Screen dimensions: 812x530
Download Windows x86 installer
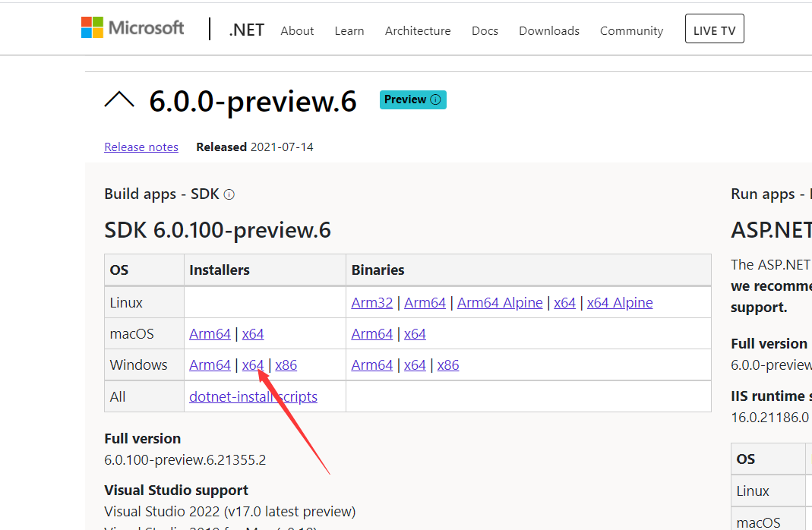point(286,365)
